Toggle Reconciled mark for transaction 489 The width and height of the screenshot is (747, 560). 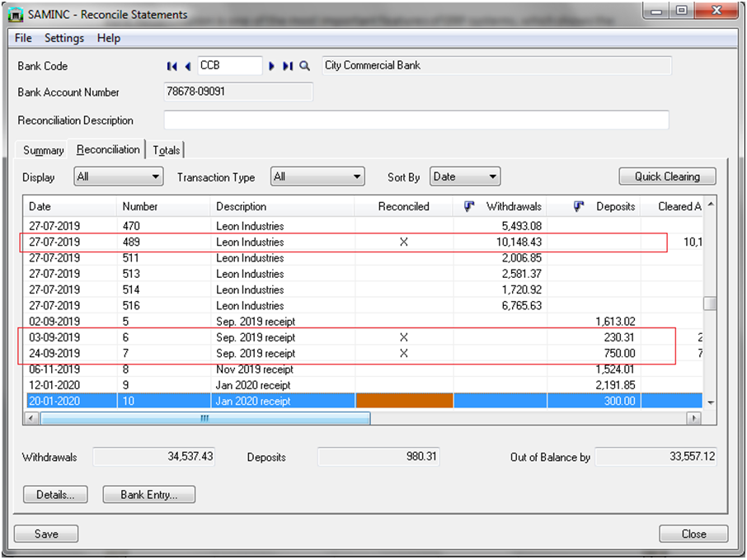coord(403,242)
